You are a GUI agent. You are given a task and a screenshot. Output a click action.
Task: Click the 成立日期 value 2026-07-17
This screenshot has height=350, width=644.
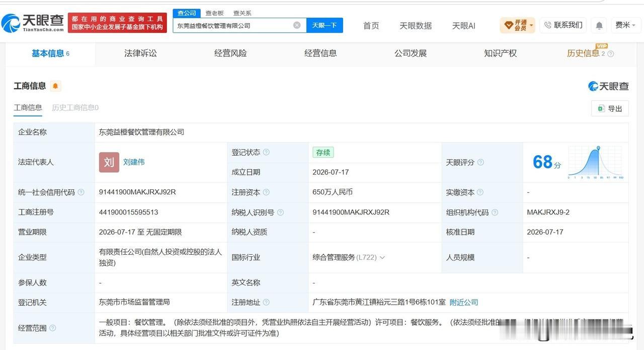coord(331,172)
